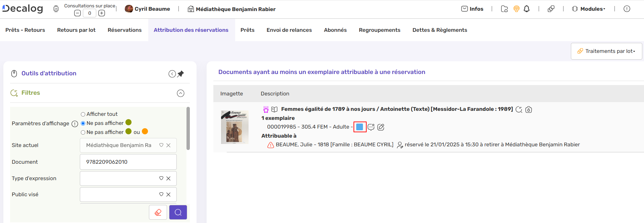Click the orange broadcast signal icon
The width and height of the screenshot is (644, 223).
(x=517, y=9)
